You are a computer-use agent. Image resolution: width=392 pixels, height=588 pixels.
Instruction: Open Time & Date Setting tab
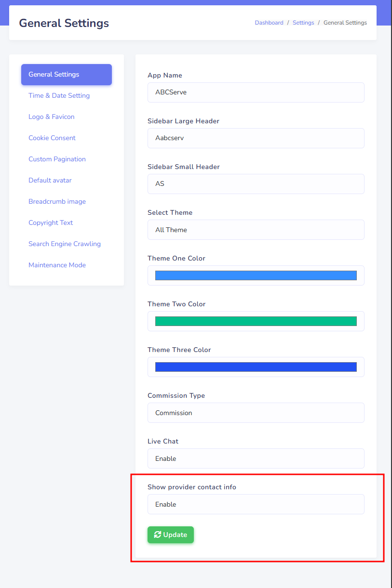[x=59, y=95]
